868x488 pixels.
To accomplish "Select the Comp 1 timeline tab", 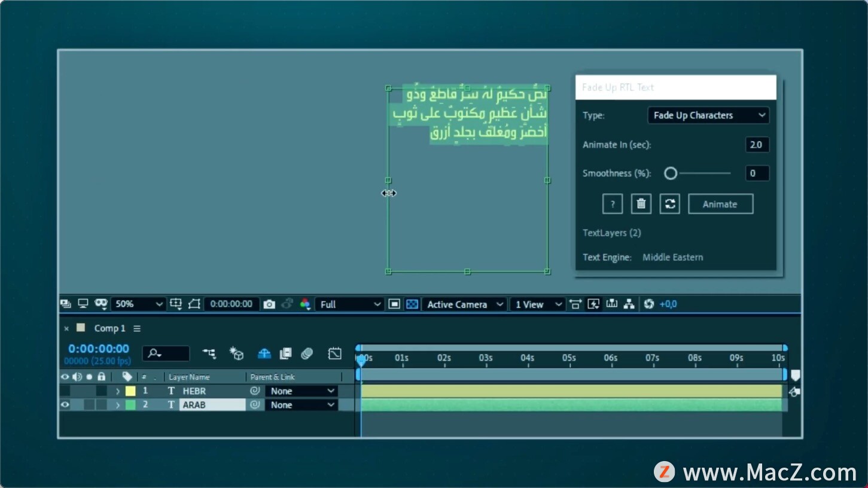I will coord(109,328).
